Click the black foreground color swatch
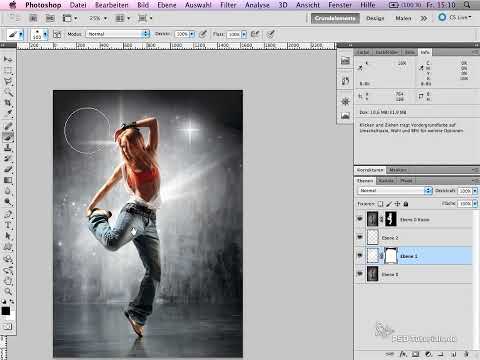This screenshot has width=480, height=360. [x=6, y=311]
